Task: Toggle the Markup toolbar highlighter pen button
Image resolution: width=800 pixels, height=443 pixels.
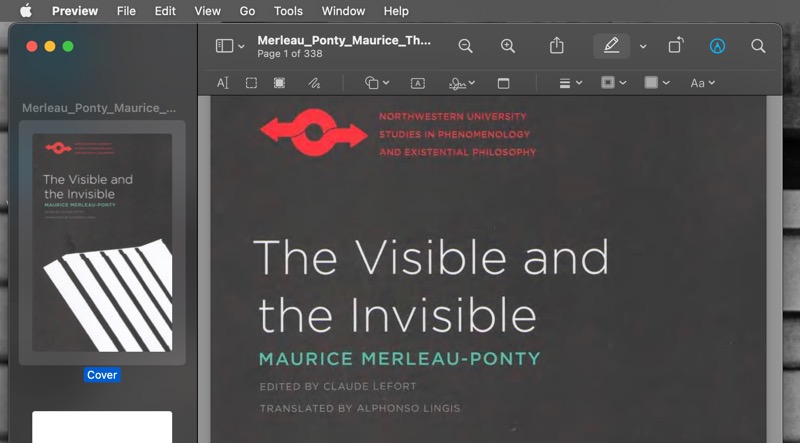Action: point(611,46)
